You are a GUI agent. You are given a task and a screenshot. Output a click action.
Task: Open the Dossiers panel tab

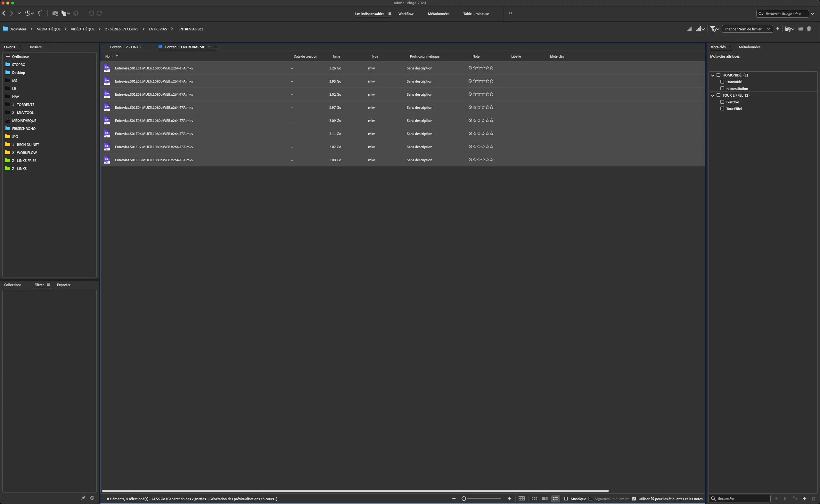click(35, 47)
